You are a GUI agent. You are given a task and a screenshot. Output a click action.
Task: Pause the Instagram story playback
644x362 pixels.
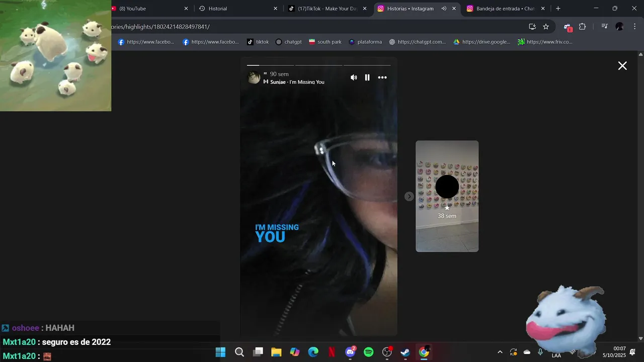(367, 77)
